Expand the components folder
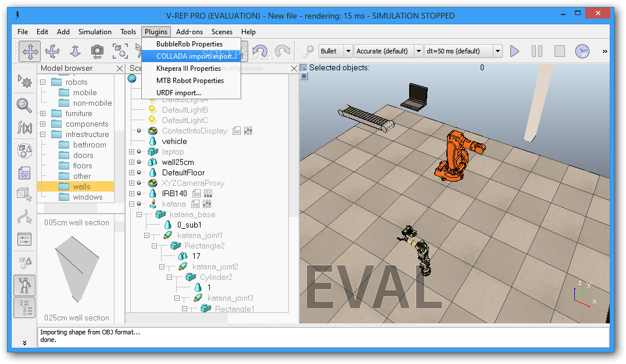The image size is (626, 364). coord(42,124)
